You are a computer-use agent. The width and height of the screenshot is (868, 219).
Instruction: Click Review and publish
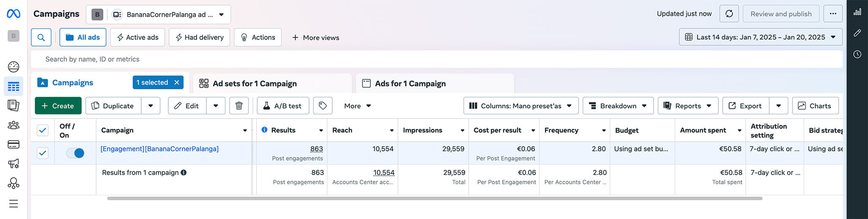click(781, 14)
